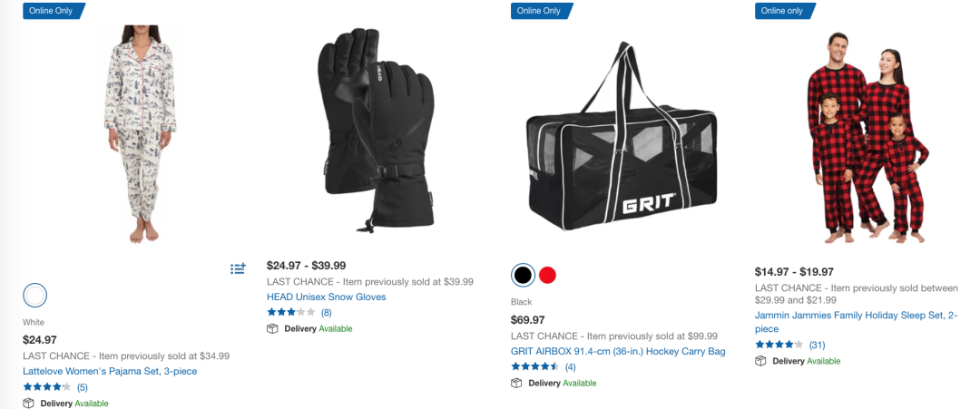Select the white color swatch for pajama set
The height and width of the screenshot is (409, 980).
click(x=35, y=296)
